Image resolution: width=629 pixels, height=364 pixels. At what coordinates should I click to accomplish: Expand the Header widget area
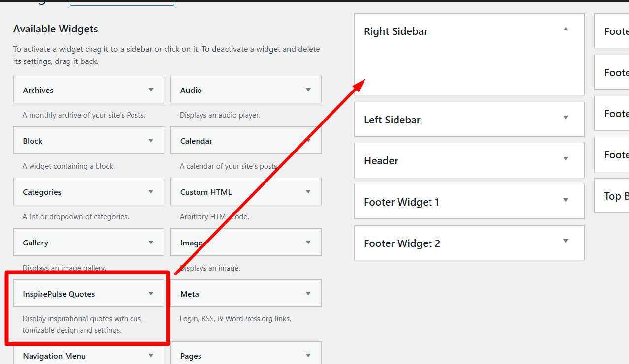point(566,159)
